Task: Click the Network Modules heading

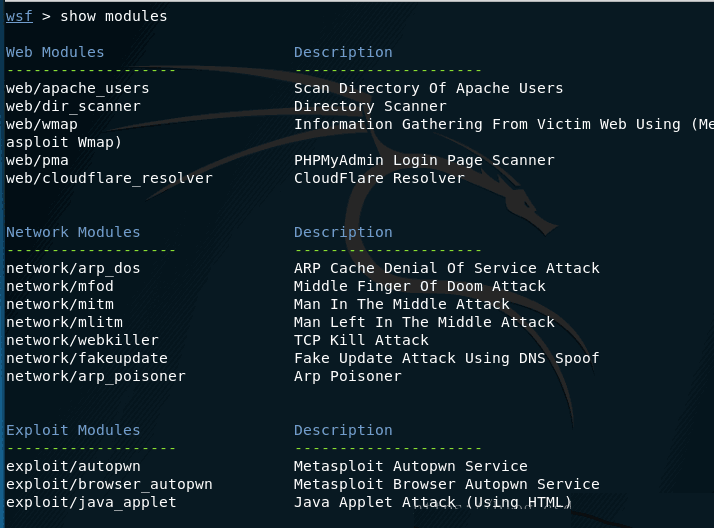Action: point(73,232)
